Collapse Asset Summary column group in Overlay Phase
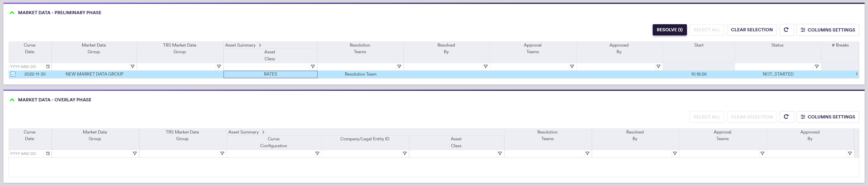Screen dimensions: 868x186 263,132
